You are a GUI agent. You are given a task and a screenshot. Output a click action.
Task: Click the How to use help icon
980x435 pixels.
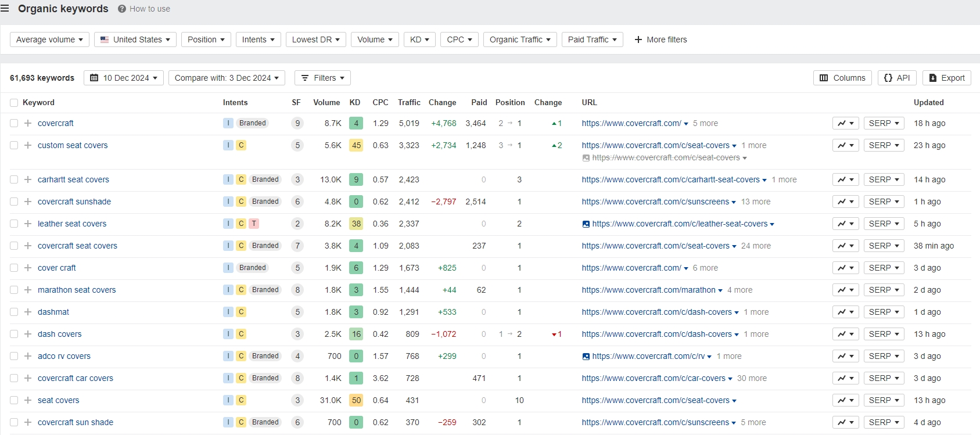tap(122, 9)
